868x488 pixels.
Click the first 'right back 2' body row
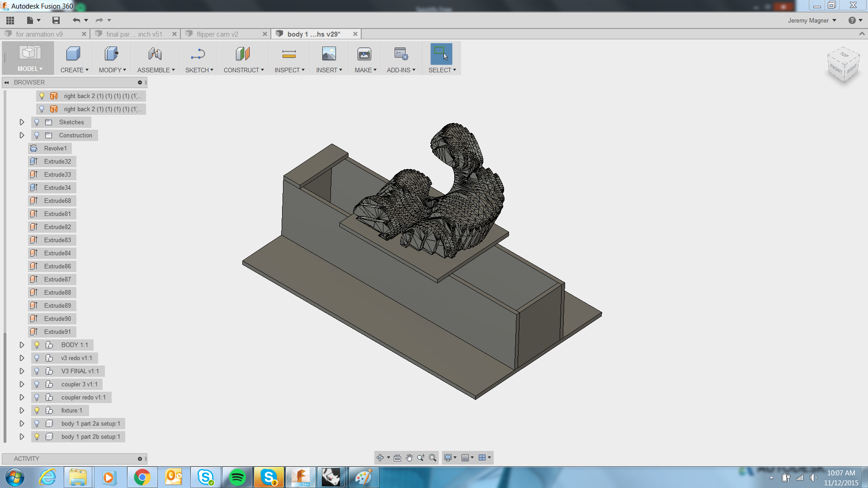coord(91,96)
